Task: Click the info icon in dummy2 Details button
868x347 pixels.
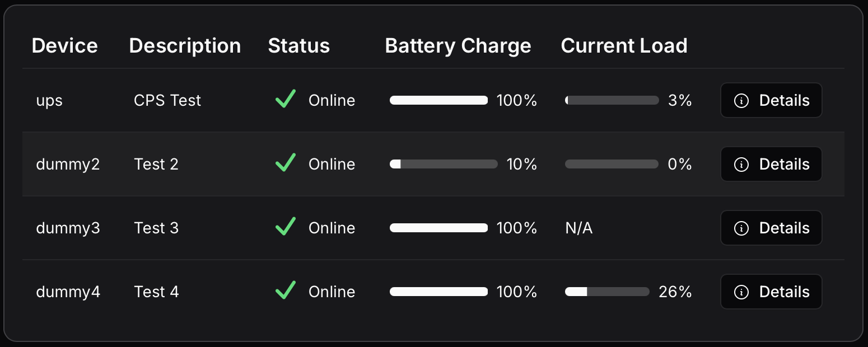Action: (741, 165)
